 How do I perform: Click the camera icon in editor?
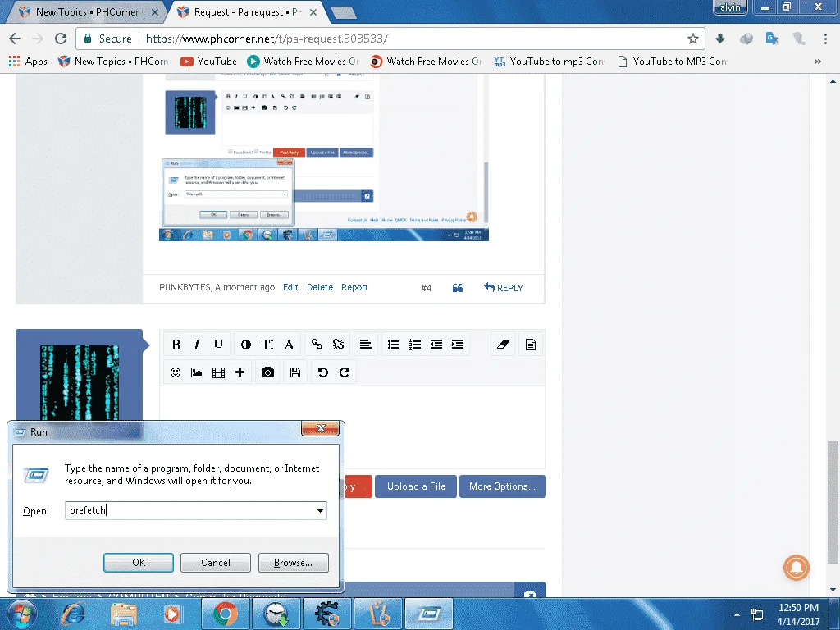268,372
